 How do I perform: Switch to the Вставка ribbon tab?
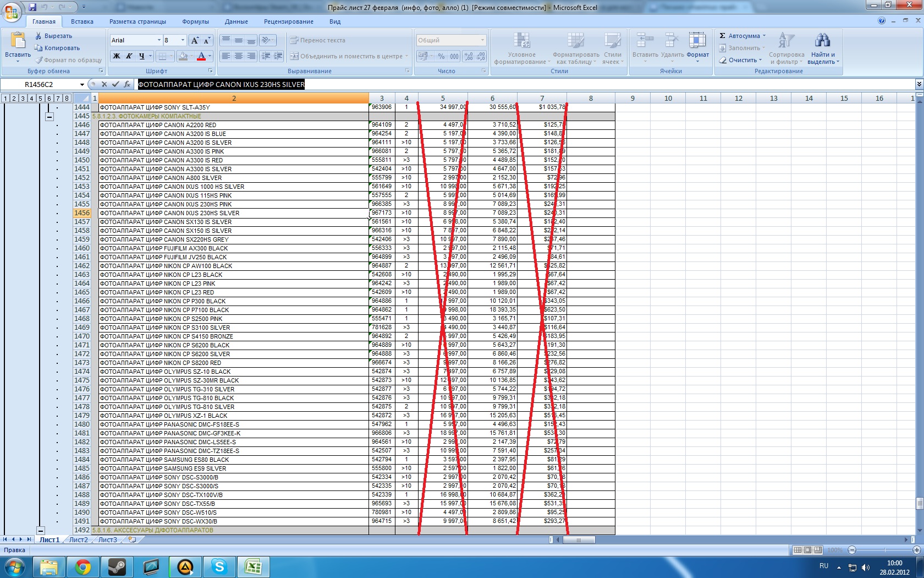[82, 21]
